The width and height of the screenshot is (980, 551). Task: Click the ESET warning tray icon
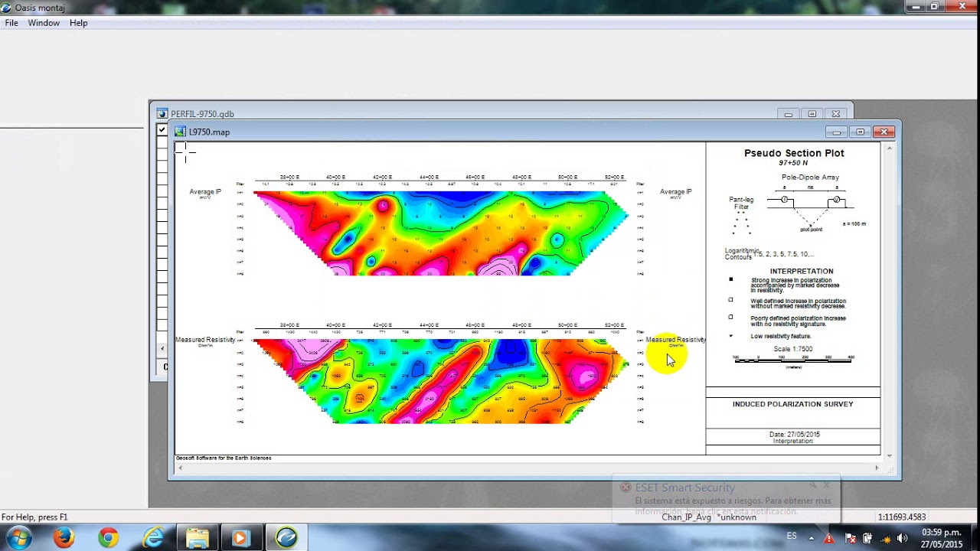(830, 538)
